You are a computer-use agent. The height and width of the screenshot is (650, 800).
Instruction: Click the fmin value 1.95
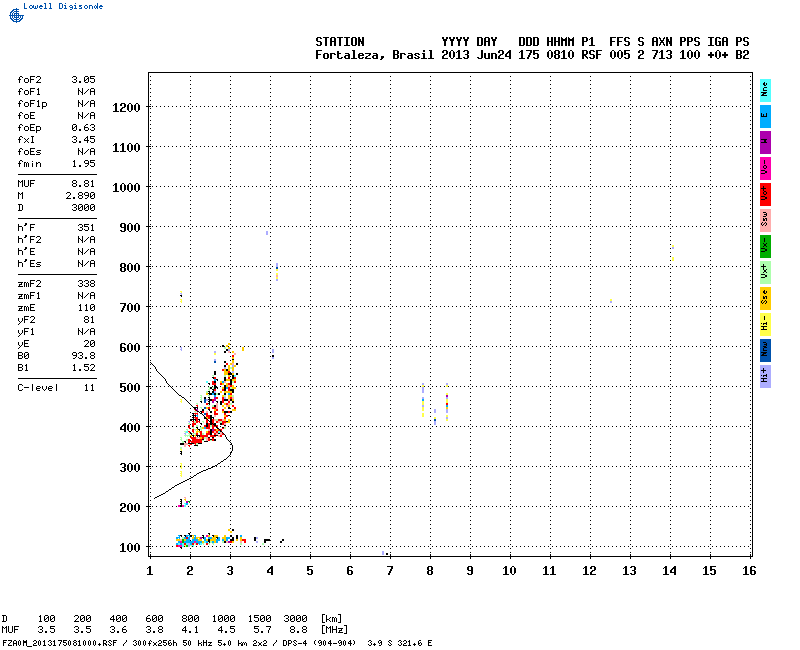[83, 164]
